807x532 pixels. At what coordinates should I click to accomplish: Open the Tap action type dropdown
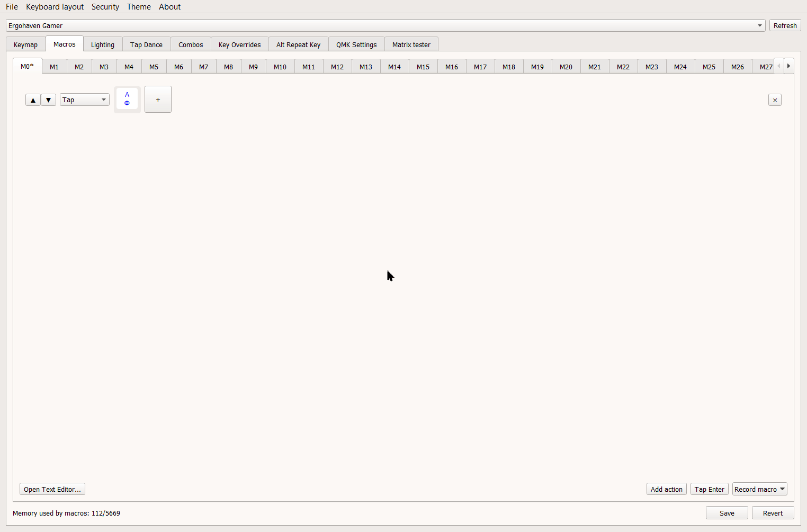click(85, 100)
